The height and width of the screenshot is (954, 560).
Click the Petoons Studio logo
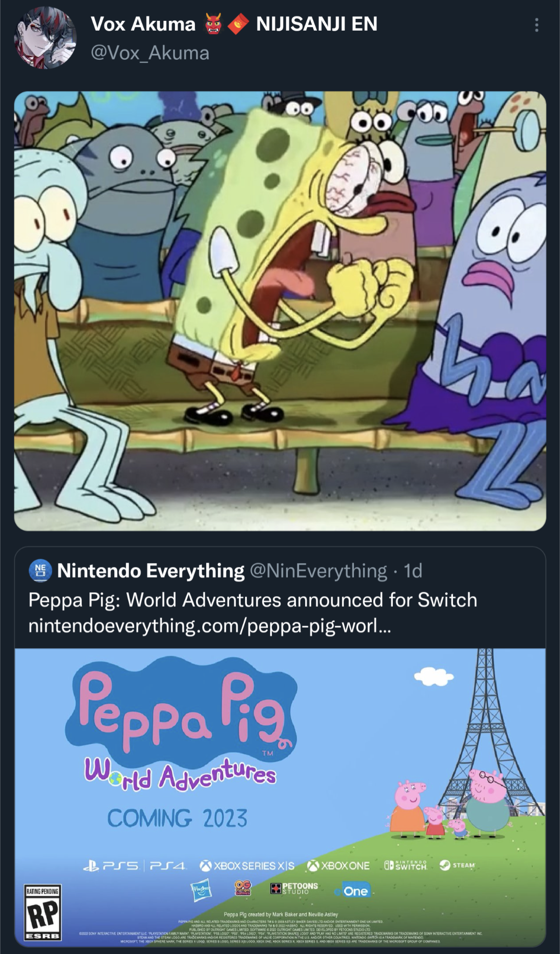(x=294, y=888)
